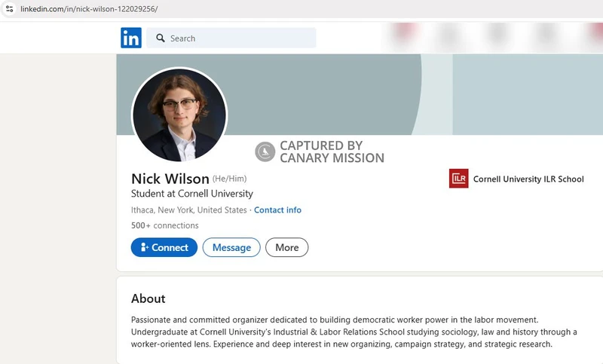The width and height of the screenshot is (603, 364).
Task: Click the red ILR school logo
Action: click(459, 179)
